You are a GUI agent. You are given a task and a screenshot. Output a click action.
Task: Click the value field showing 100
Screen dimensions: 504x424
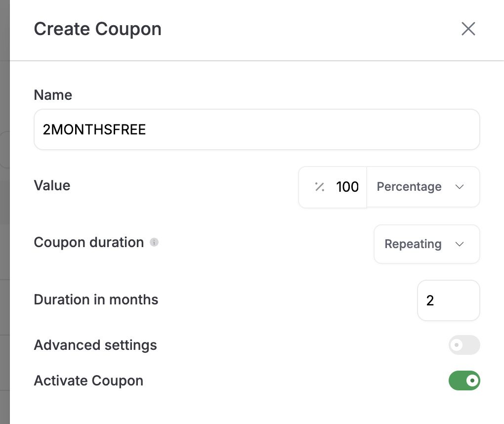333,187
